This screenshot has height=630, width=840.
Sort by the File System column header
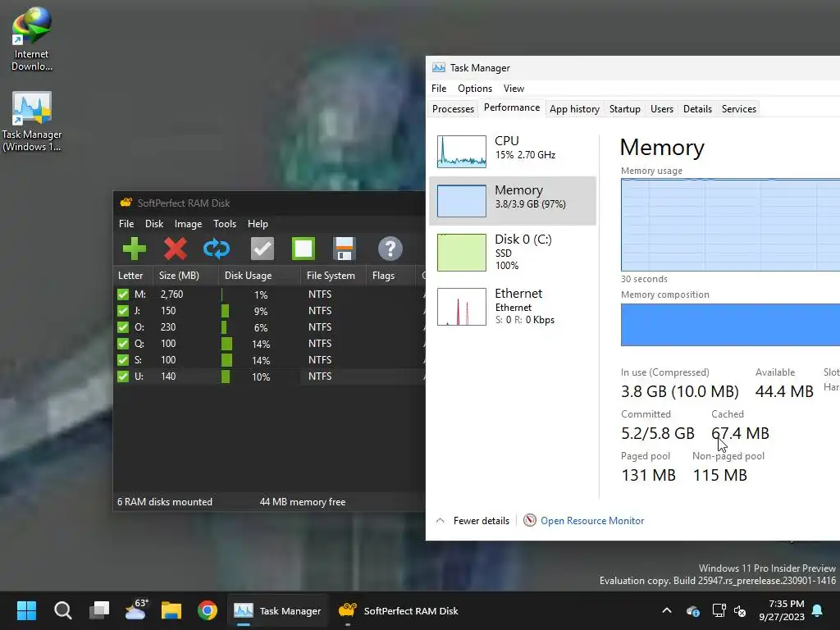[333, 276]
